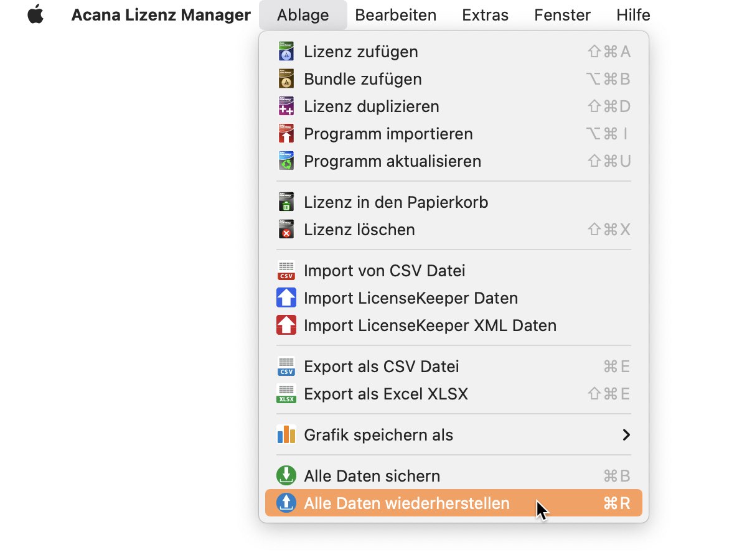
Task: Open the Bearbeiten menu
Action: pyautogui.click(x=396, y=15)
